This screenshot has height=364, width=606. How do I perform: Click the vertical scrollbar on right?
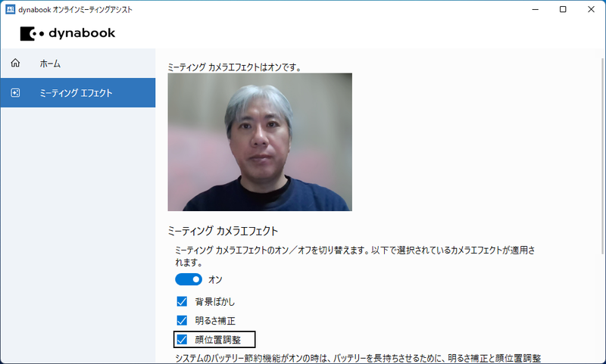[x=603, y=156]
